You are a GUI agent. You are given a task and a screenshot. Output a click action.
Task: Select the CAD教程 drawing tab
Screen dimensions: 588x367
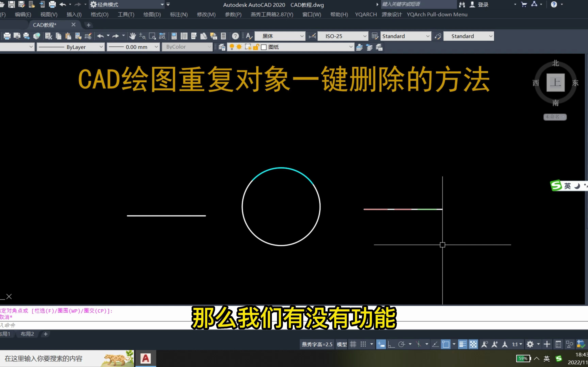44,24
